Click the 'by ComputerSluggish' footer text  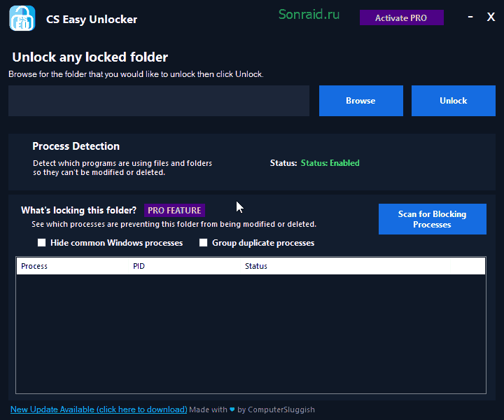pyautogui.click(x=276, y=409)
